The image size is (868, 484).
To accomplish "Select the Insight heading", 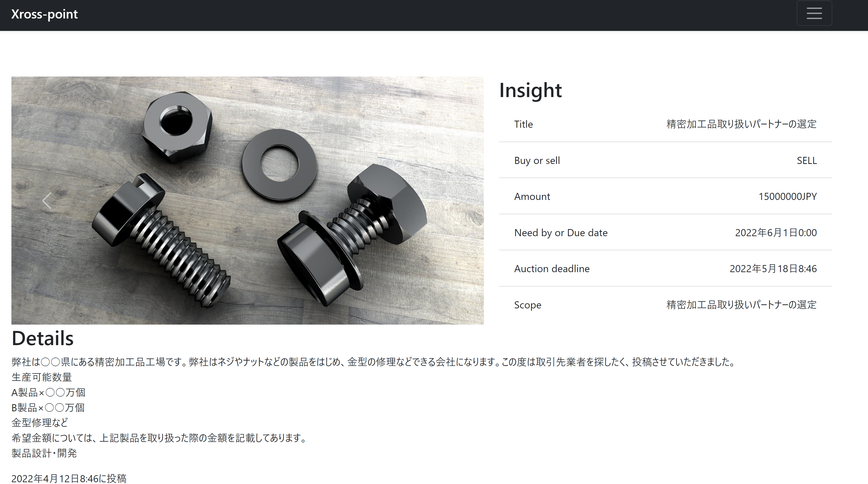I will (x=530, y=90).
